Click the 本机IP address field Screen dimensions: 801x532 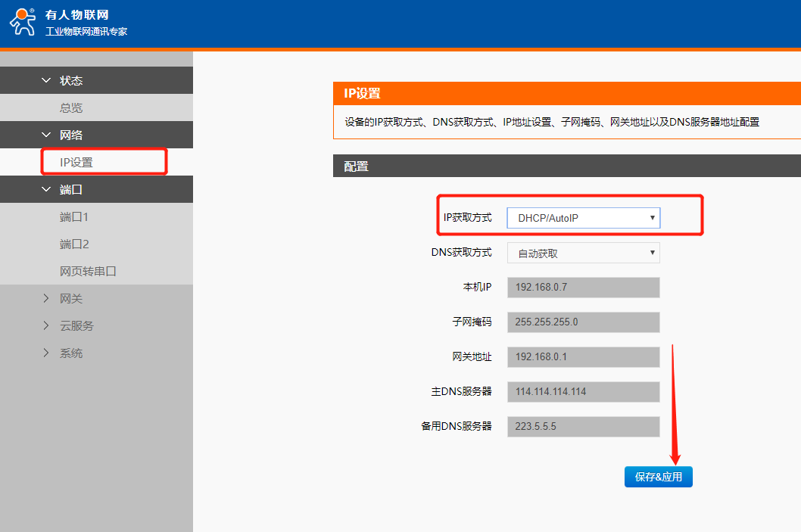click(x=583, y=288)
